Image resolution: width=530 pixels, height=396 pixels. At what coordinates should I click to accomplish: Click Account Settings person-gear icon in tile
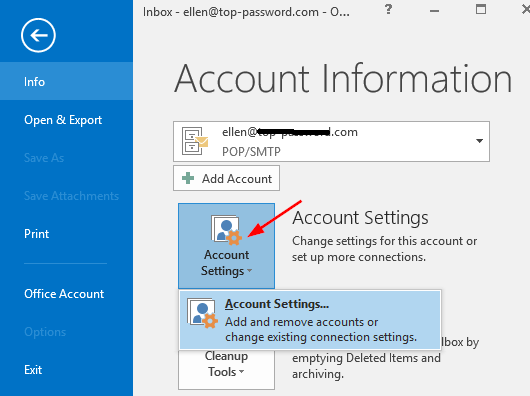pyautogui.click(x=226, y=229)
